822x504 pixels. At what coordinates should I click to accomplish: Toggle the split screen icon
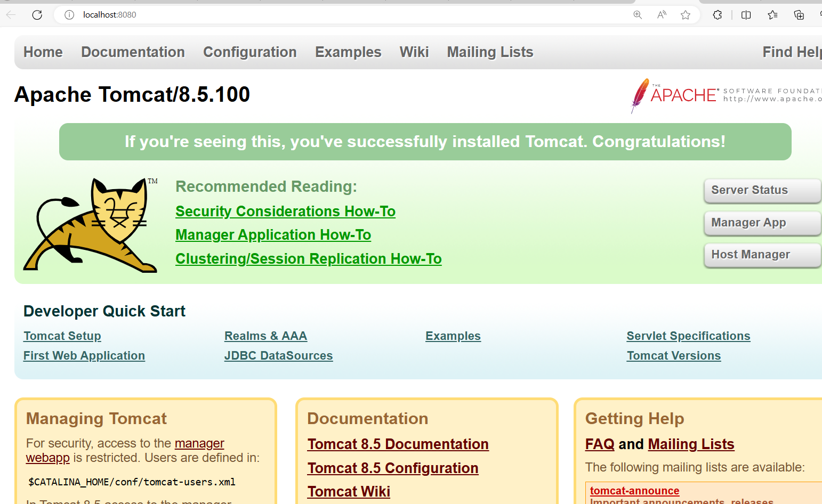point(746,15)
